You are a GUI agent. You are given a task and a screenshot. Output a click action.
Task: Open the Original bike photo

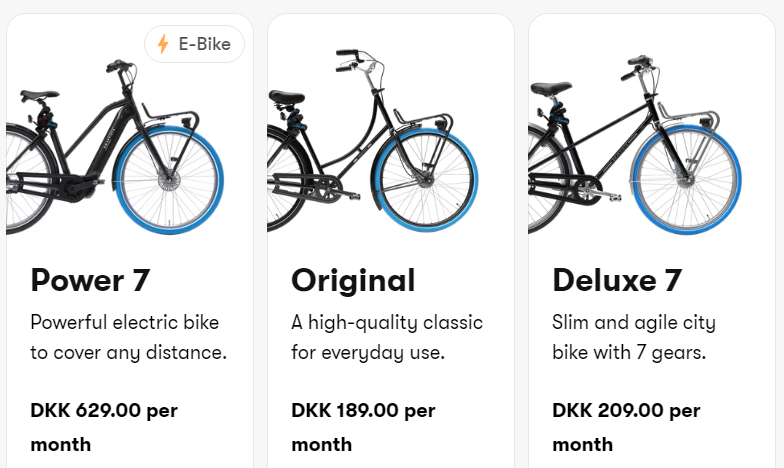pos(375,145)
